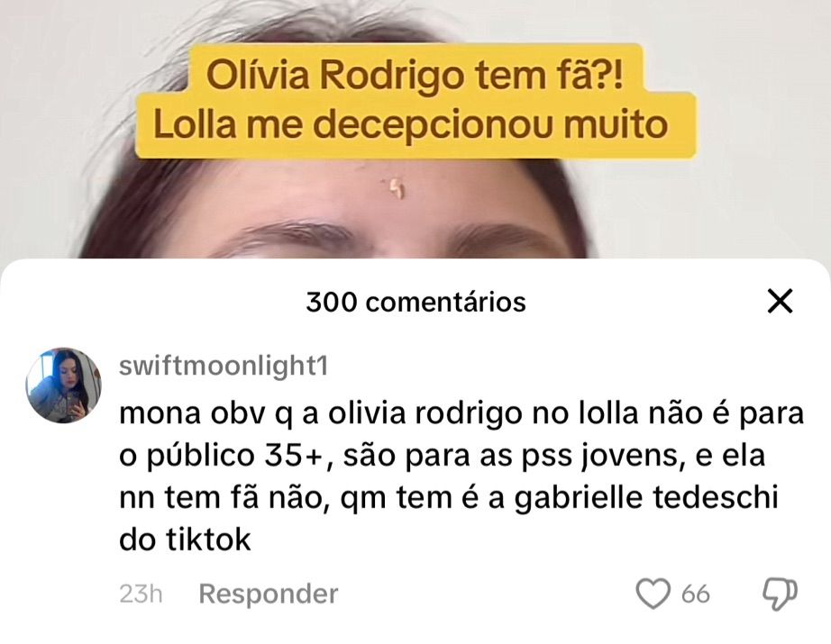Image resolution: width=831 pixels, height=644 pixels.
Task: Open swiftmoonlight1's profile picture
Action: (x=63, y=385)
